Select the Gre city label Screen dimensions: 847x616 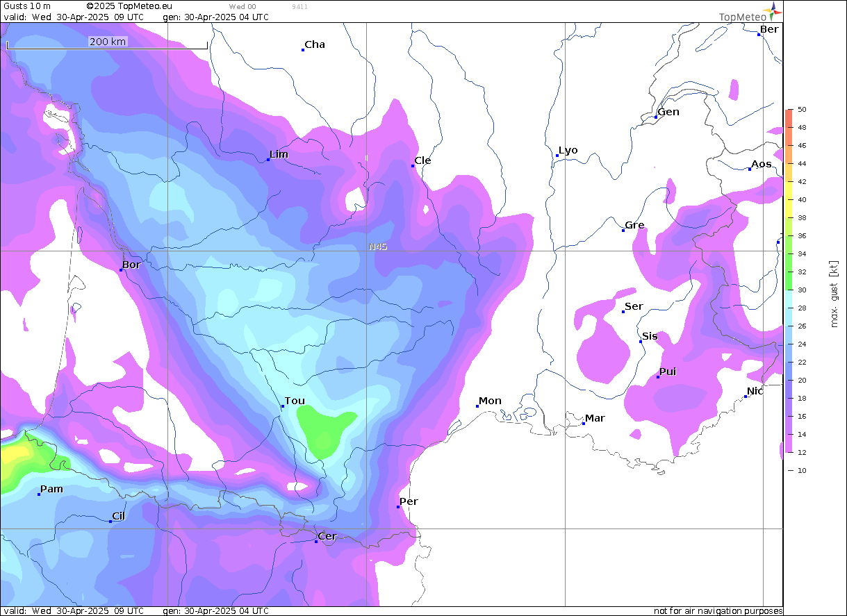[634, 225]
